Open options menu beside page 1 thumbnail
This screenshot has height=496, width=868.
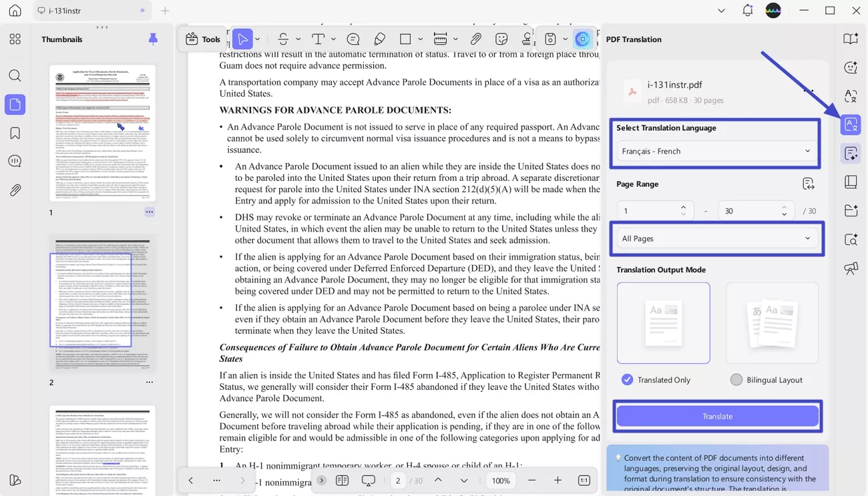[149, 212]
